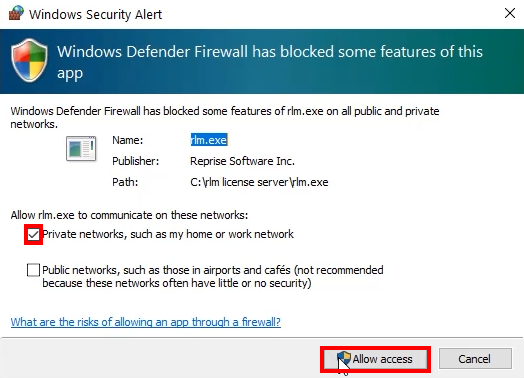Click the 'Public networks, such as those in airports' label

tap(213, 276)
